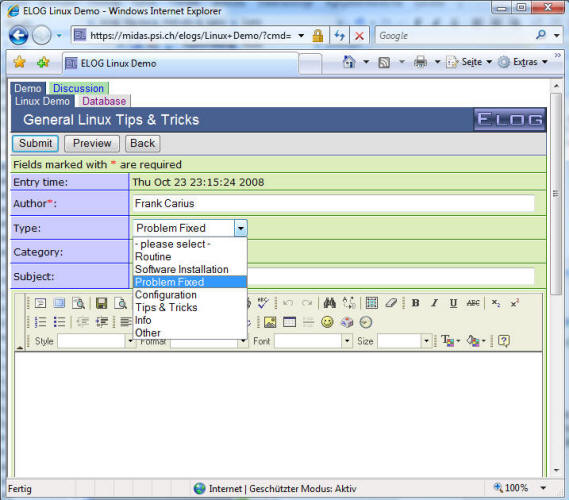Viewport: 569px width, 500px height.
Task: Toggle italic formatting
Action: click(434, 303)
